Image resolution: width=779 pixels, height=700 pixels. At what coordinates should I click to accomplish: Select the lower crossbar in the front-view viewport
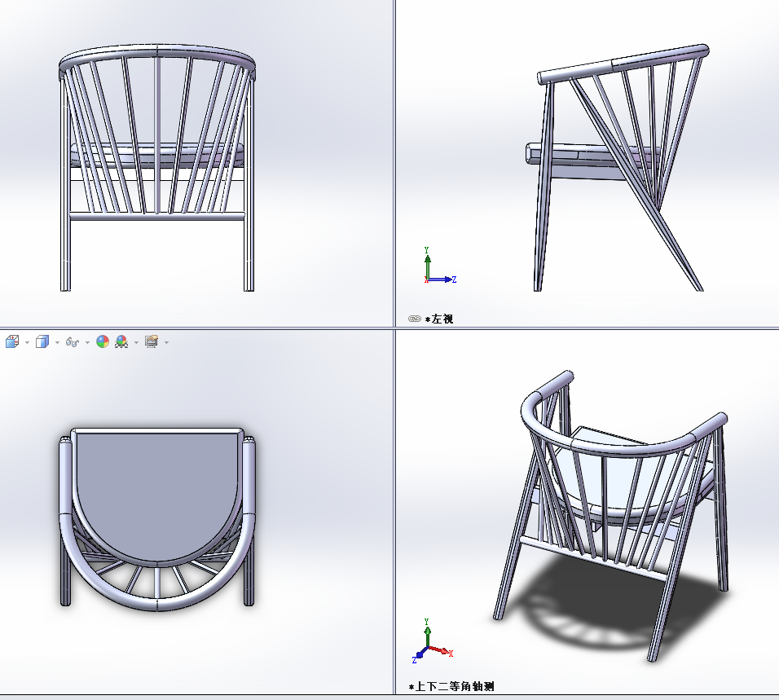point(157,216)
